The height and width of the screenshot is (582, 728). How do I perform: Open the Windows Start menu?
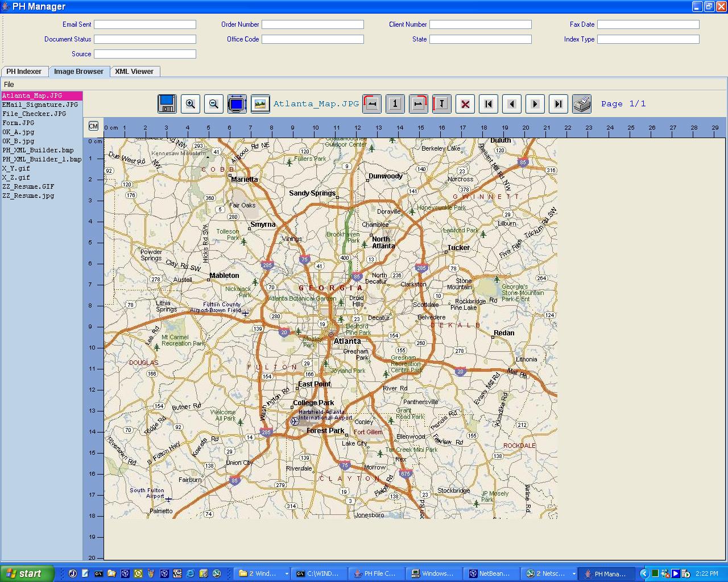click(27, 573)
